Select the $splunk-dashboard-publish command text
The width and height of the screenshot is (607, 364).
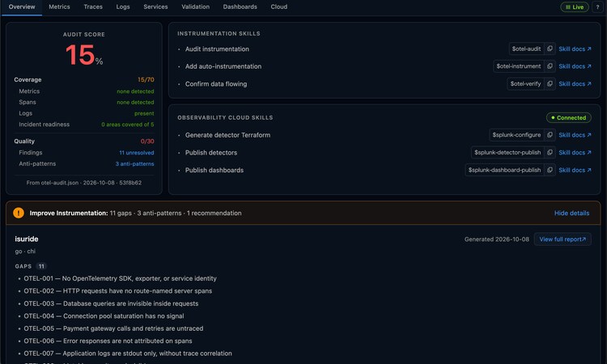504,170
